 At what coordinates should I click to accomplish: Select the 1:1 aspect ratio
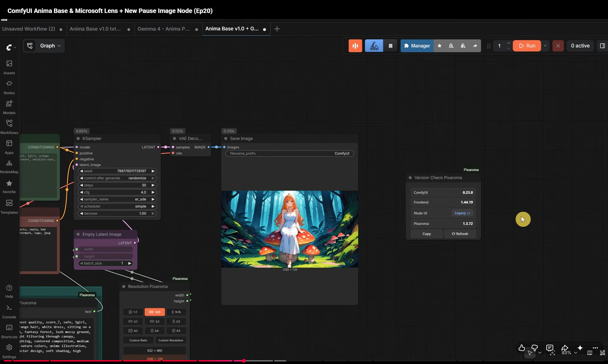[x=133, y=312]
